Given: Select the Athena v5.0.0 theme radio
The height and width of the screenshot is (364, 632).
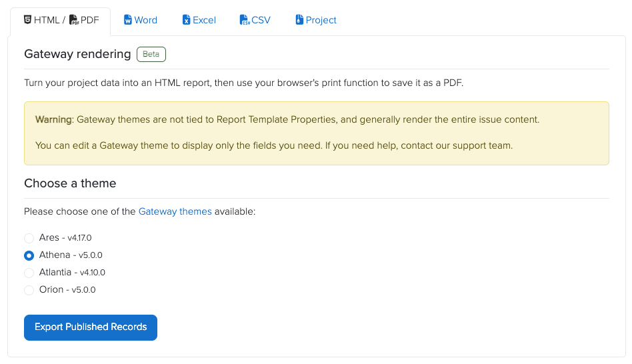Looking at the screenshot, I should pyautogui.click(x=29, y=255).
